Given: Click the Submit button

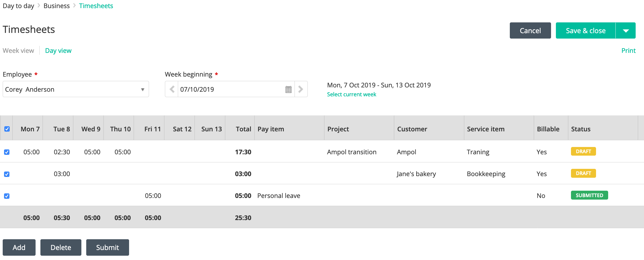Looking at the screenshot, I should [x=108, y=247].
